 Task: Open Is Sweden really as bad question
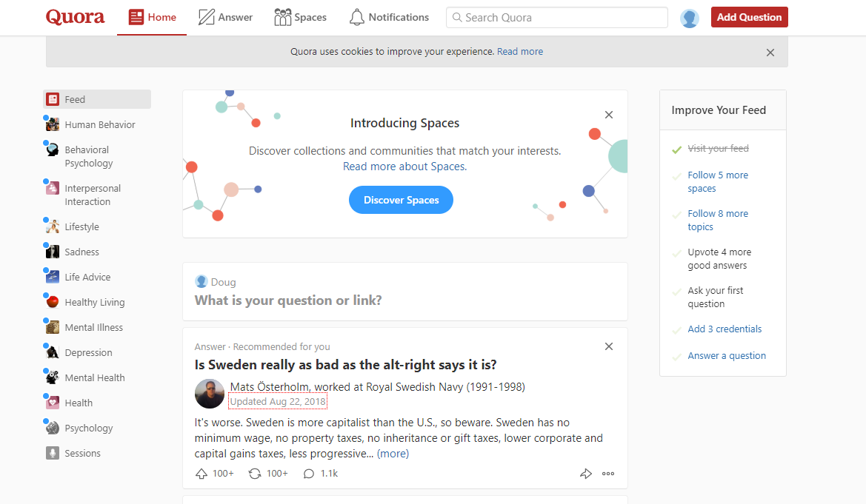click(x=345, y=365)
